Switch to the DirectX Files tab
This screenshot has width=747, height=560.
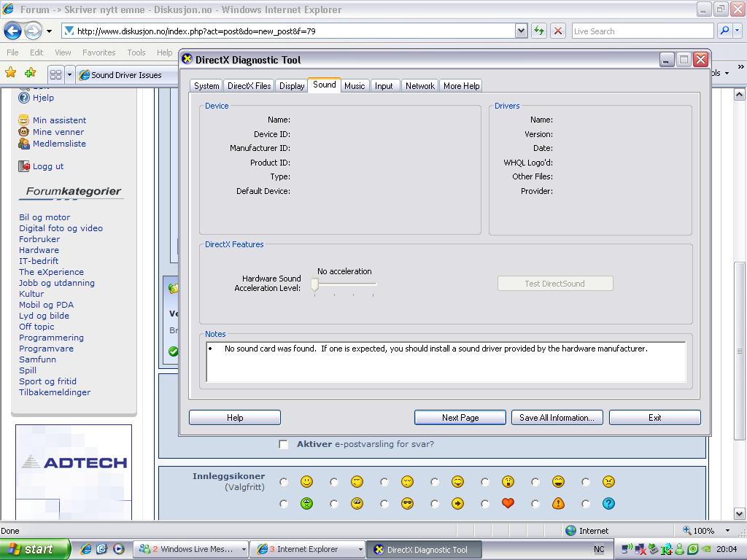point(249,86)
